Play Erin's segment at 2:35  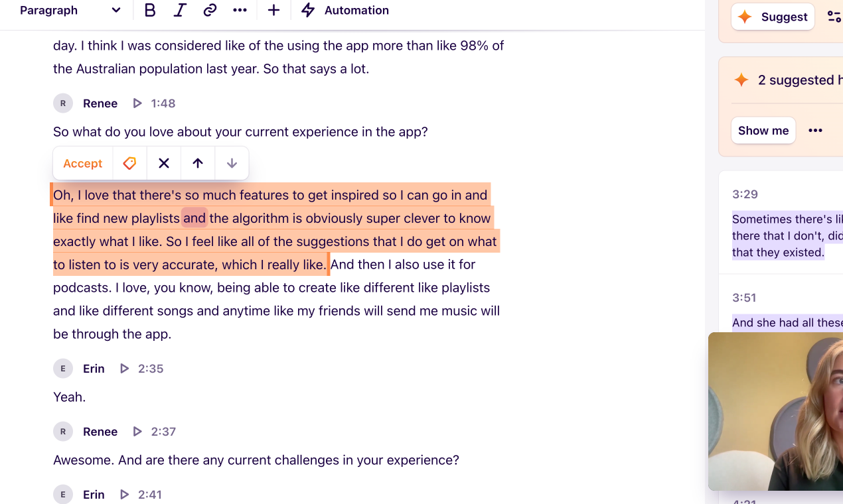pos(124,369)
